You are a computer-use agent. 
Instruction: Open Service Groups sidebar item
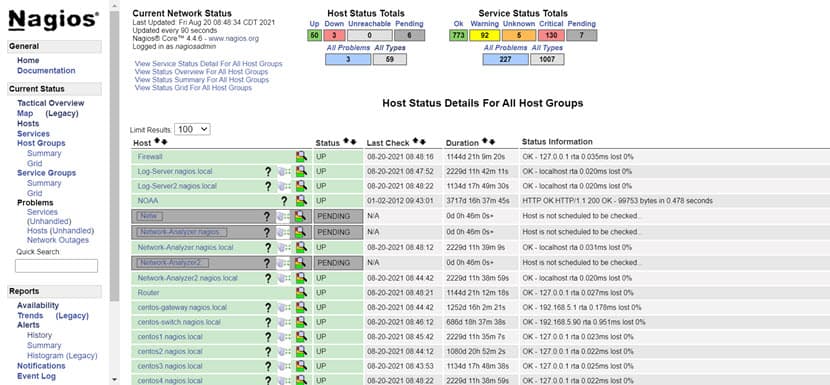(46, 173)
